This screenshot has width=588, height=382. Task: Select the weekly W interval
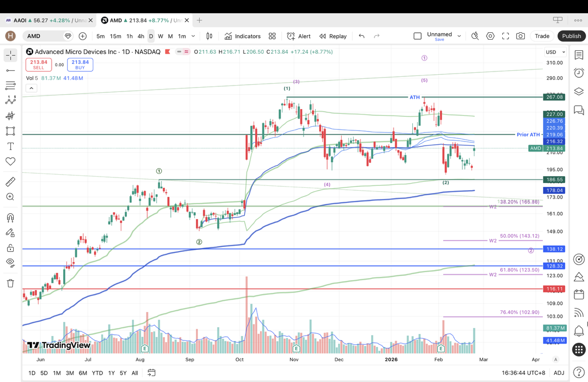(x=161, y=36)
